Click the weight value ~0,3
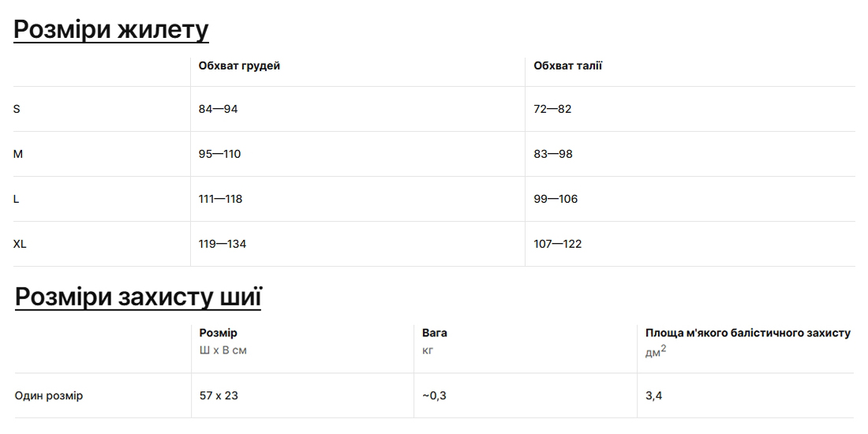 tap(434, 395)
